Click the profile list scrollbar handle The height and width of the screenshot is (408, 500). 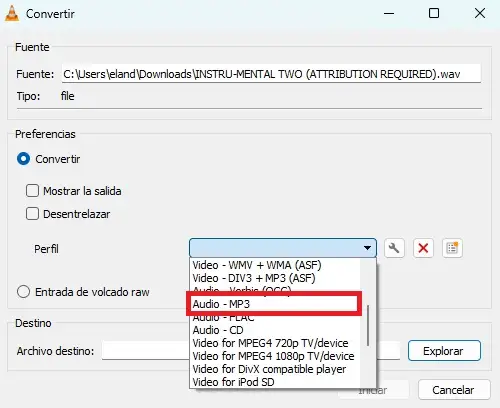tap(368, 325)
